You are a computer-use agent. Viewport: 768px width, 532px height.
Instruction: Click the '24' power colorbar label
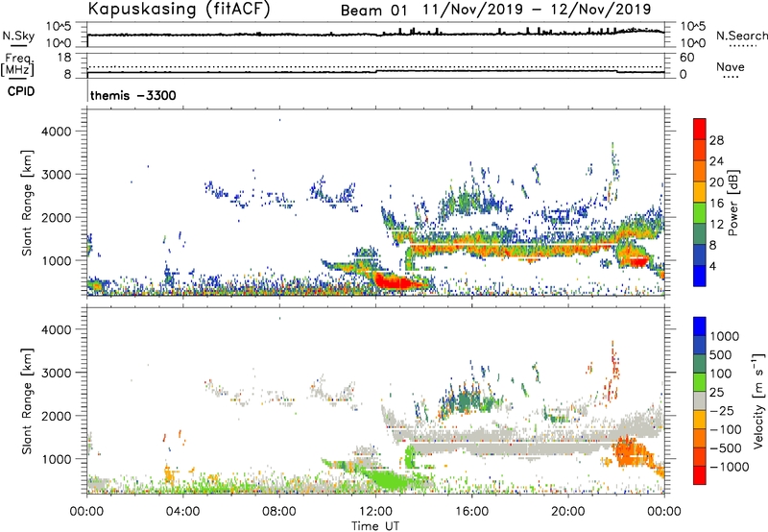(716, 161)
